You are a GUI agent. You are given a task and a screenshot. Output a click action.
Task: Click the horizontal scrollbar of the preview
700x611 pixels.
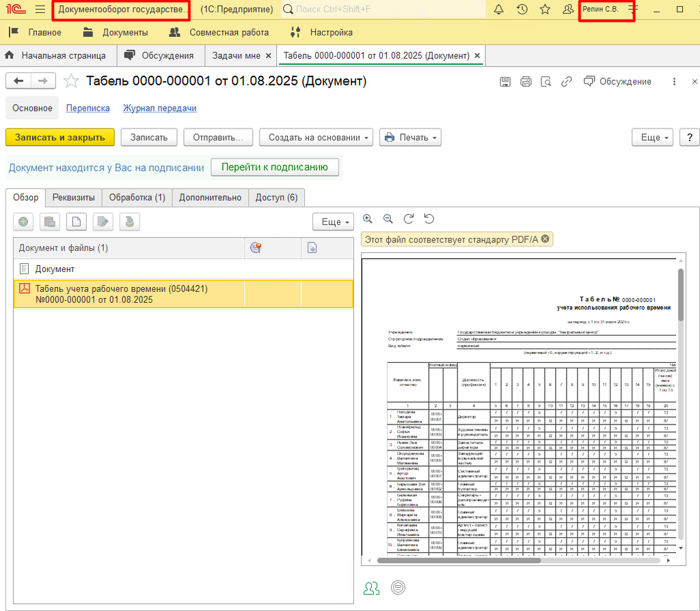point(458,560)
